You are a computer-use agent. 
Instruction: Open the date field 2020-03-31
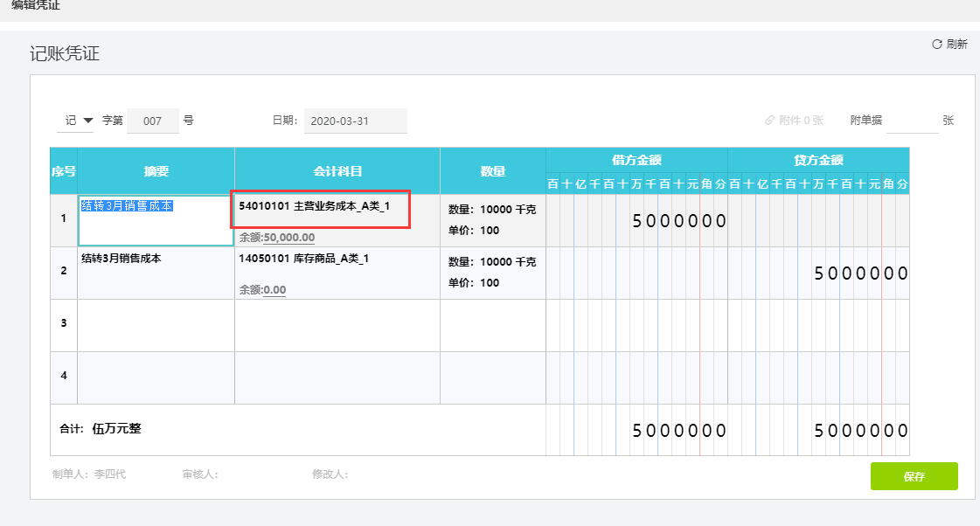coord(356,121)
